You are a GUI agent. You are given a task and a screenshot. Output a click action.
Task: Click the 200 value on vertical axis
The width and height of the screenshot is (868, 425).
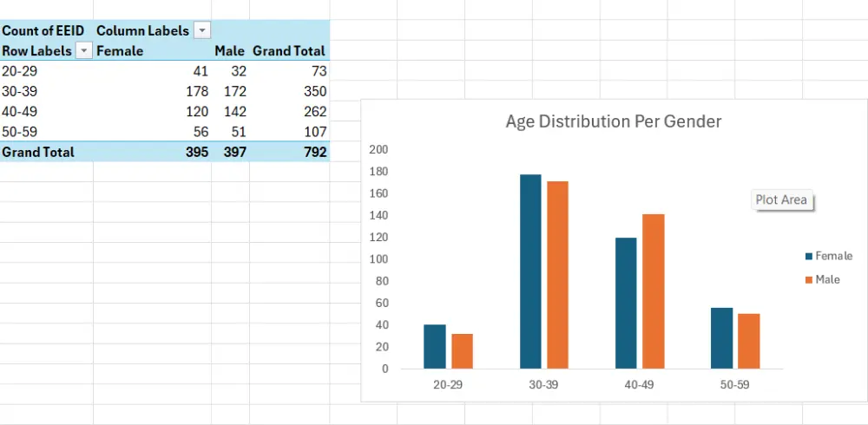click(x=378, y=149)
